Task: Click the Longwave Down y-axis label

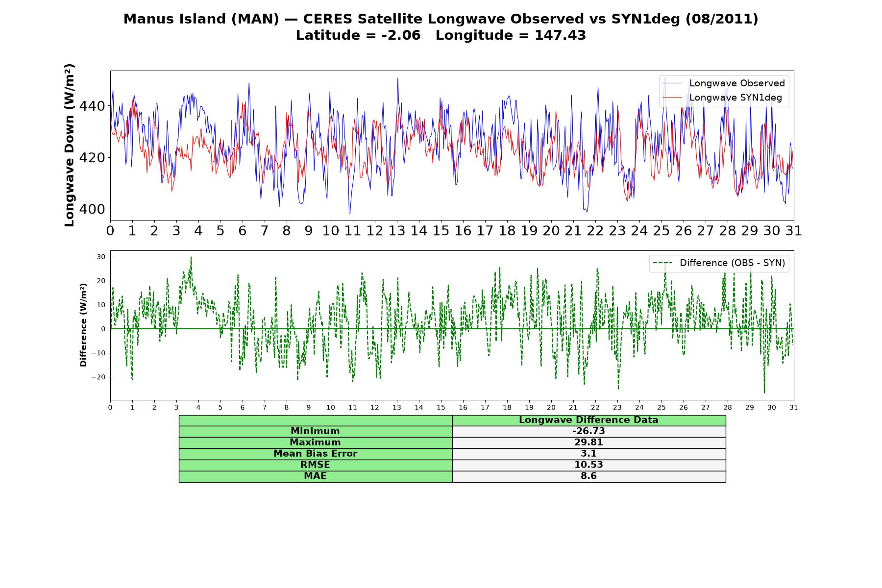Action: pyautogui.click(x=70, y=145)
